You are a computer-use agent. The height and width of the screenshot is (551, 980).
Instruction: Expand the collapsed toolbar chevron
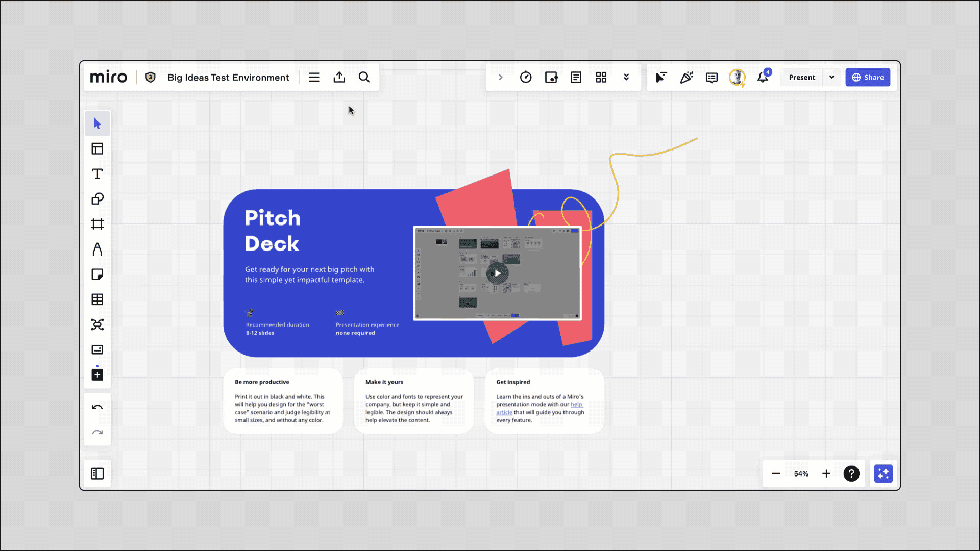click(501, 78)
